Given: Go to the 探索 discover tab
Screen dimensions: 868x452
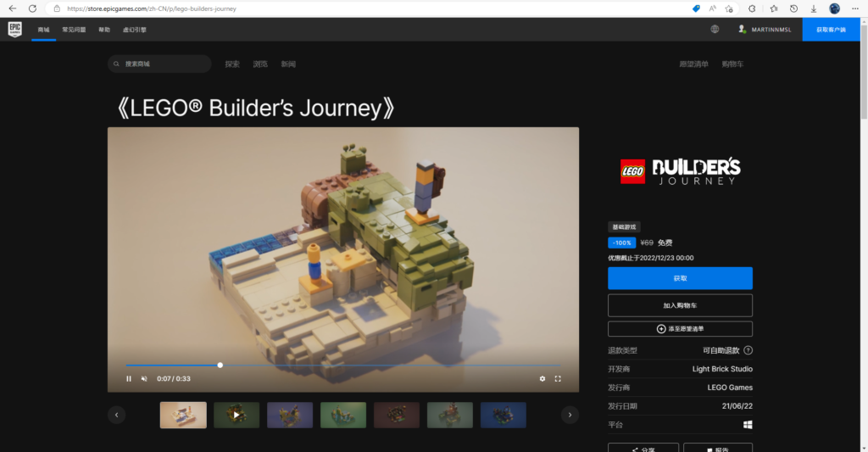Looking at the screenshot, I should [232, 64].
